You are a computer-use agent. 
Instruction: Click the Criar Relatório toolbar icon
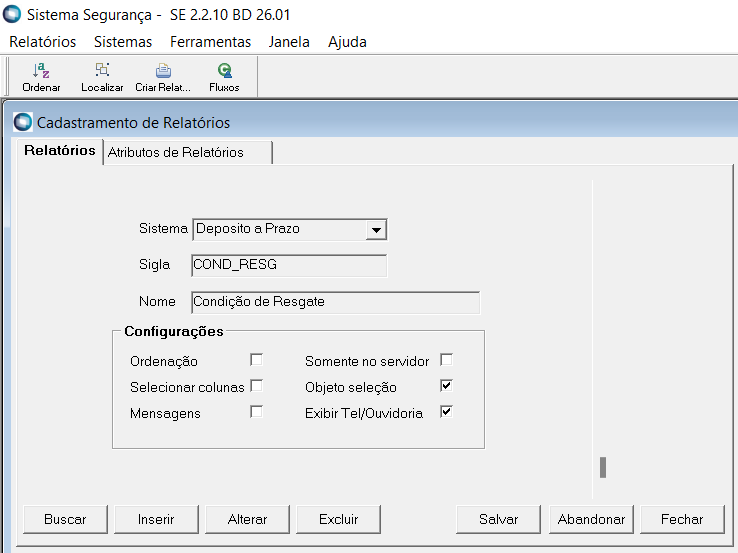(x=163, y=71)
